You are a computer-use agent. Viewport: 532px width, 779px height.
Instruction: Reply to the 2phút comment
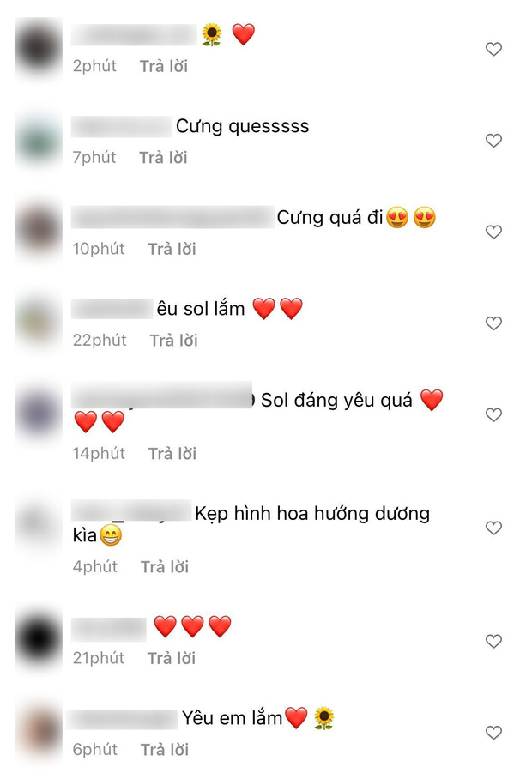[x=163, y=66]
